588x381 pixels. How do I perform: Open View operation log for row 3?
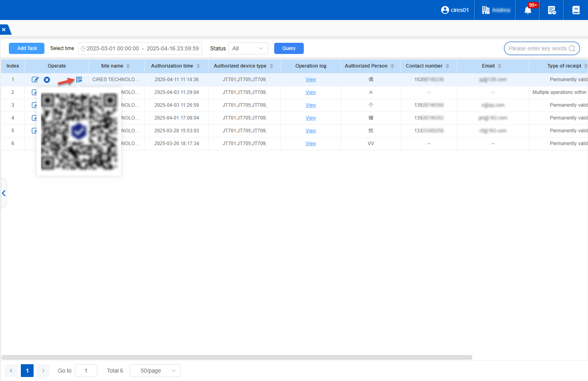[311, 105]
